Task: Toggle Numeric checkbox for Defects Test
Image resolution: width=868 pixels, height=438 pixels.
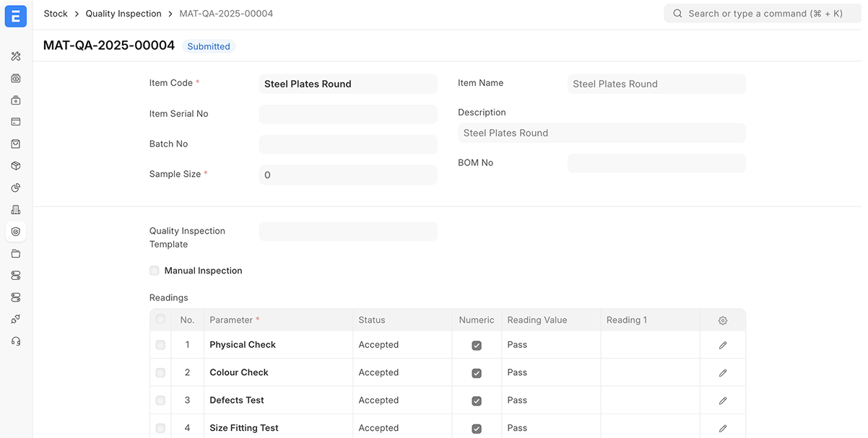Action: pos(477,401)
